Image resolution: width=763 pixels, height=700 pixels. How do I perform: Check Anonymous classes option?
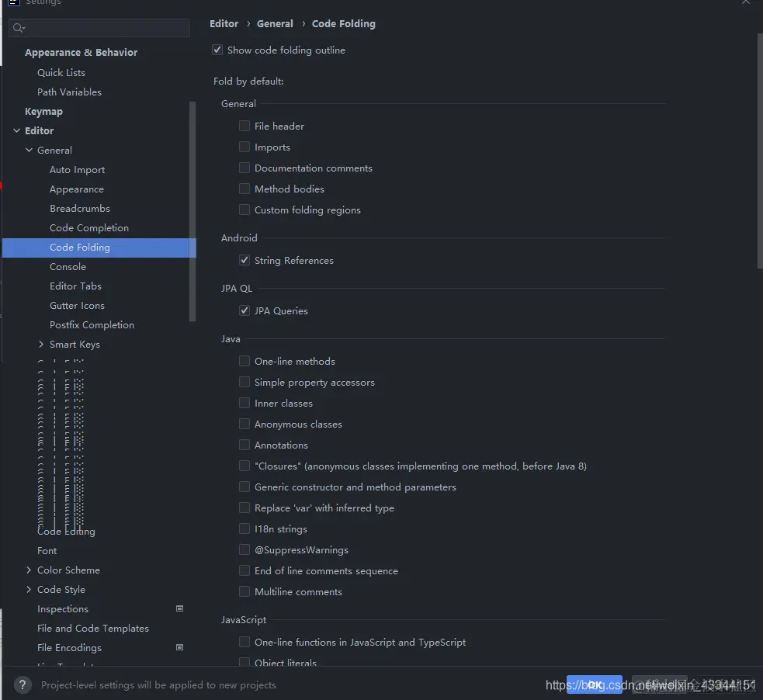point(245,424)
